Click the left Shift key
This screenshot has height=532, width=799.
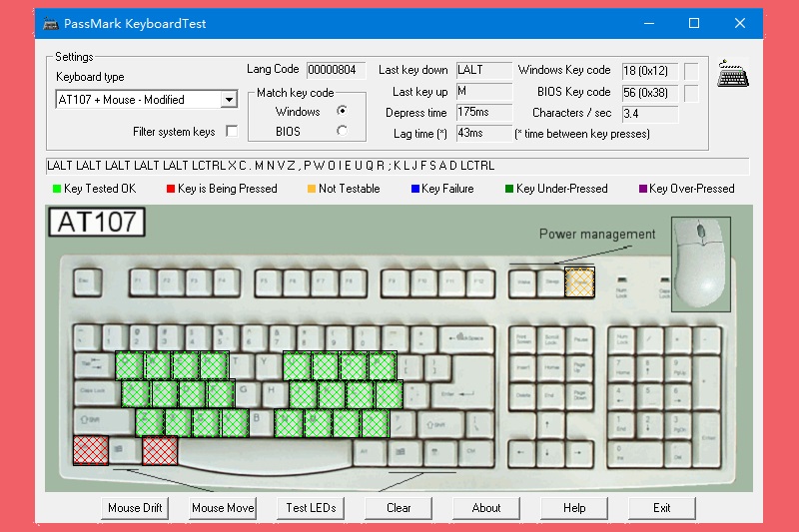[104, 421]
